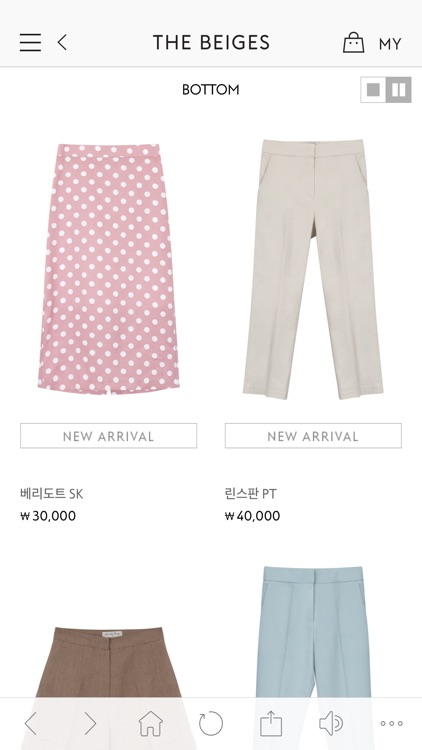
Task: Open the share sheet icon
Action: (271, 723)
